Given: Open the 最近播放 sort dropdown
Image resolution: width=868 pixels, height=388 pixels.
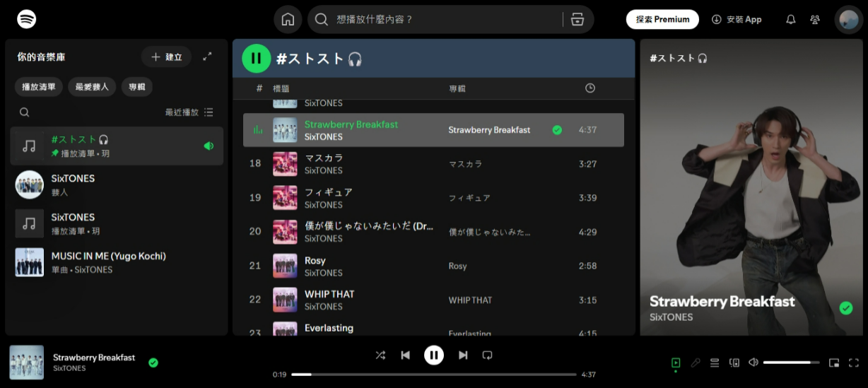Looking at the screenshot, I should (x=189, y=112).
